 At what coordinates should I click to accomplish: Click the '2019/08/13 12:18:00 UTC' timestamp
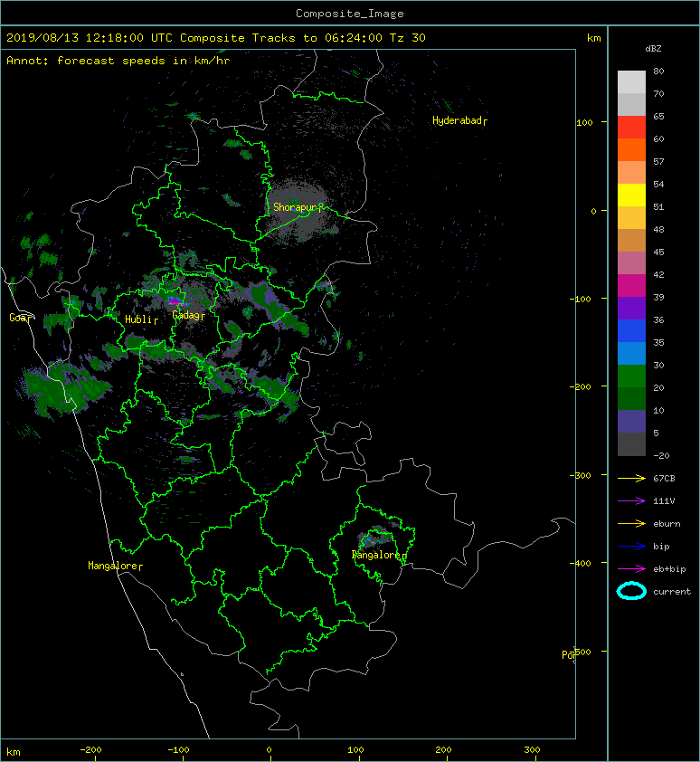[x=90, y=38]
